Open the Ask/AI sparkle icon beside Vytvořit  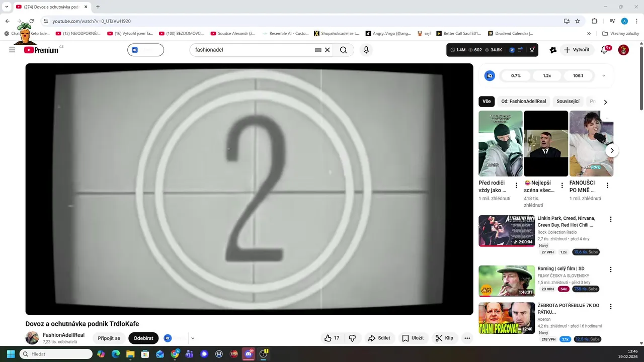(x=553, y=50)
